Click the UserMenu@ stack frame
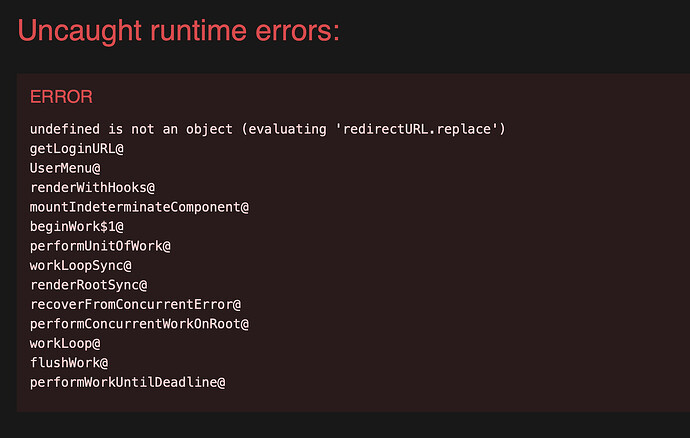 coord(65,168)
